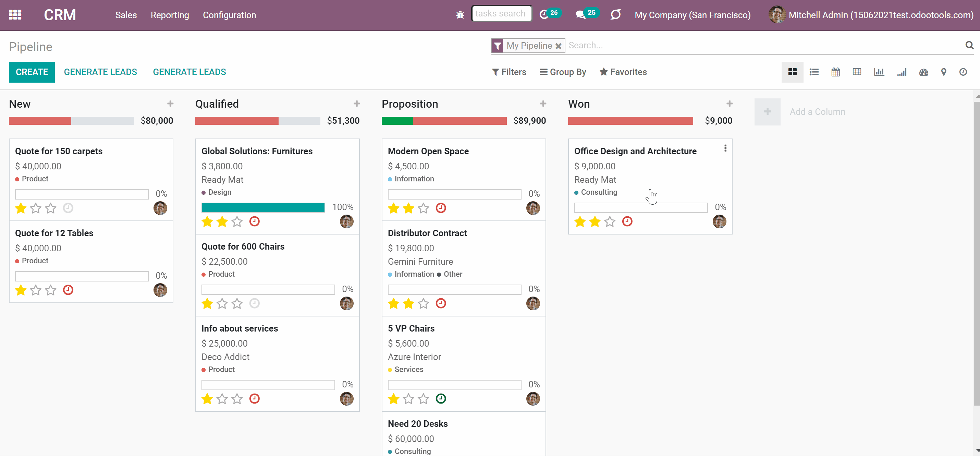The width and height of the screenshot is (980, 456).
Task: Open the Reporting menu
Action: tap(170, 15)
